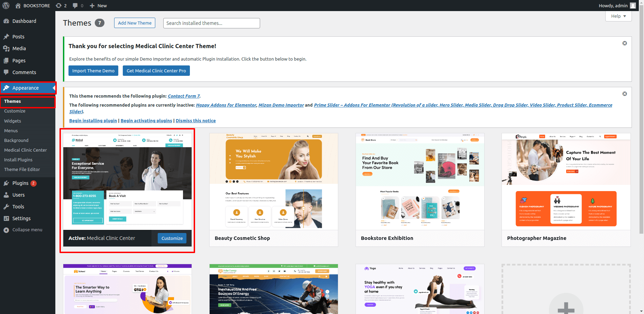Image resolution: width=644 pixels, height=314 pixels.
Task: Open the New content dropdown
Action: coord(98,6)
